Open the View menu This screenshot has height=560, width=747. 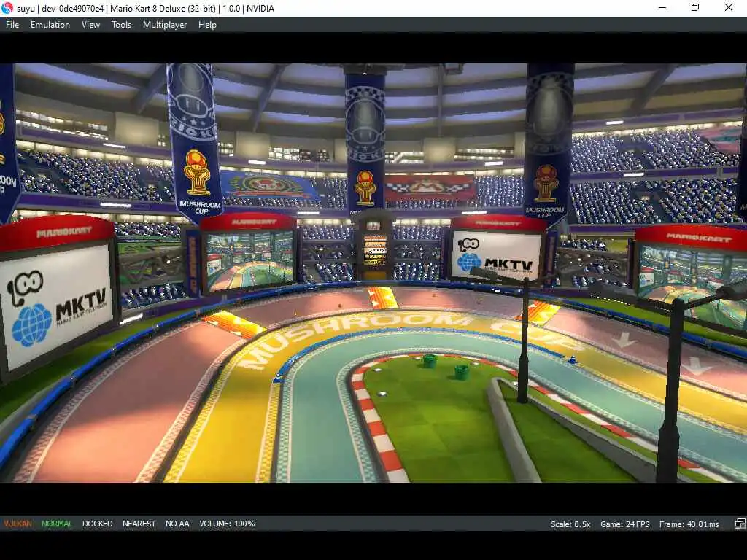click(x=90, y=25)
